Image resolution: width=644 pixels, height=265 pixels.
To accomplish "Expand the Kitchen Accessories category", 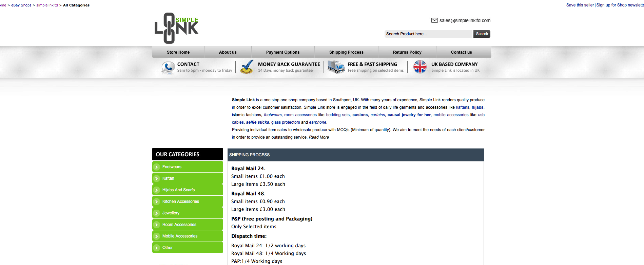I will coord(180,201).
